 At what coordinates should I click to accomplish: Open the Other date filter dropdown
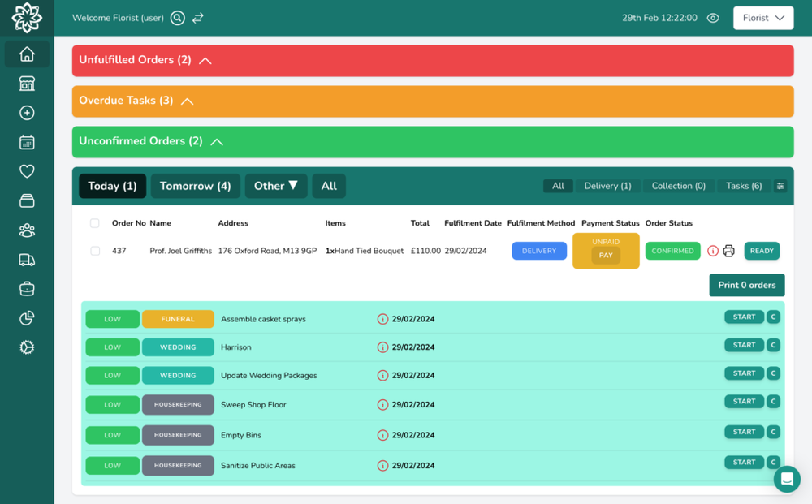coord(276,186)
